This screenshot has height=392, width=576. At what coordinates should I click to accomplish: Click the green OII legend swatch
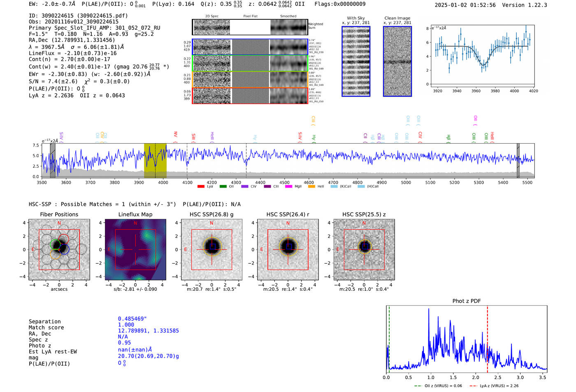point(223,186)
